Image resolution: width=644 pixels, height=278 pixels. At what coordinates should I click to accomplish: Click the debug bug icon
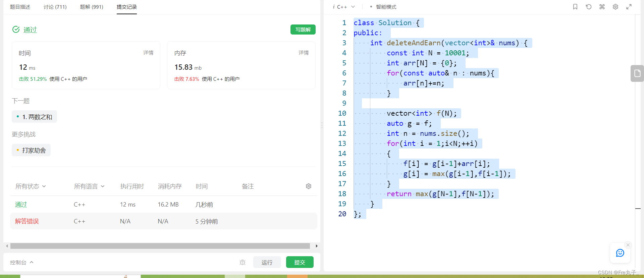point(243,262)
